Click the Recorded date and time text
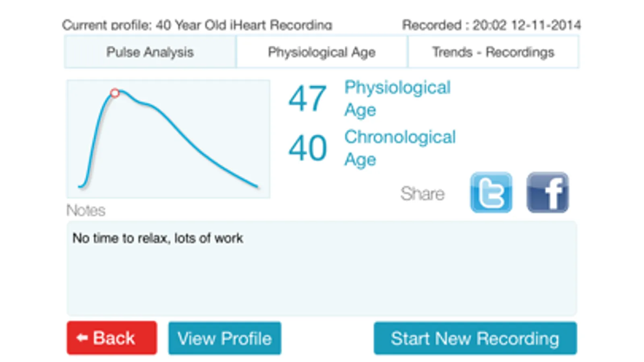The width and height of the screenshot is (644, 362). [491, 25]
